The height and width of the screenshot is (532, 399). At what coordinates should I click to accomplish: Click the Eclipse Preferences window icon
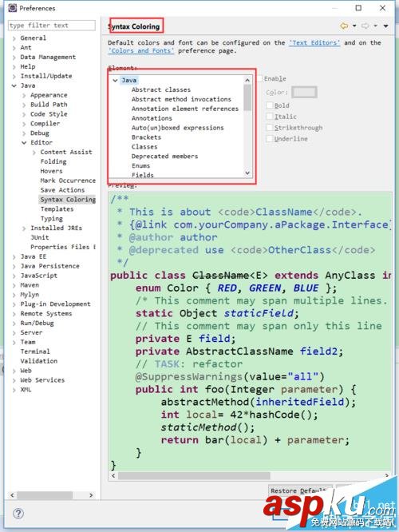coord(13,8)
